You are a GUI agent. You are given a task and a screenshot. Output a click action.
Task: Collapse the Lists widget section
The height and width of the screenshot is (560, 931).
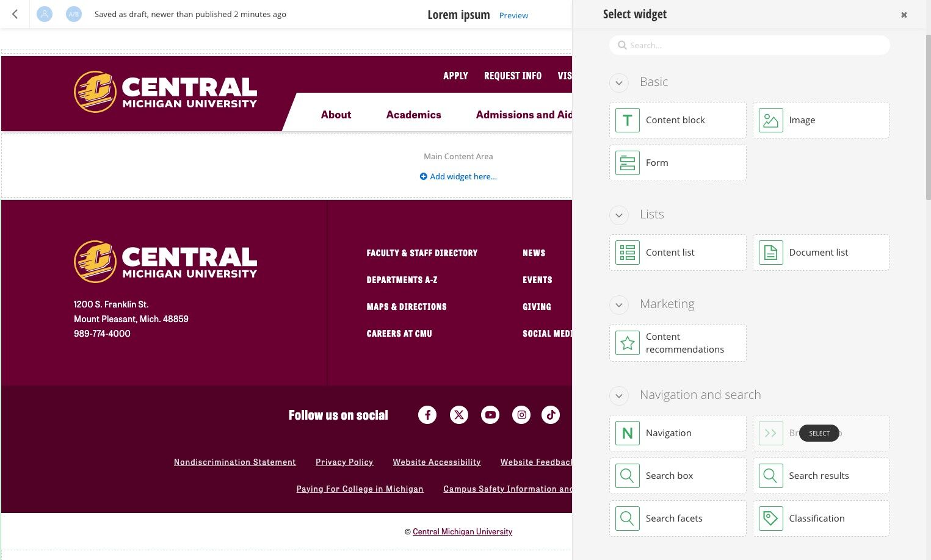coord(619,215)
